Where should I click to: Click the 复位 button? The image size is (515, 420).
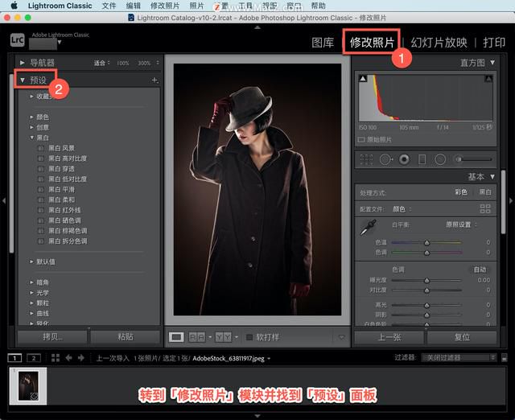pos(462,337)
